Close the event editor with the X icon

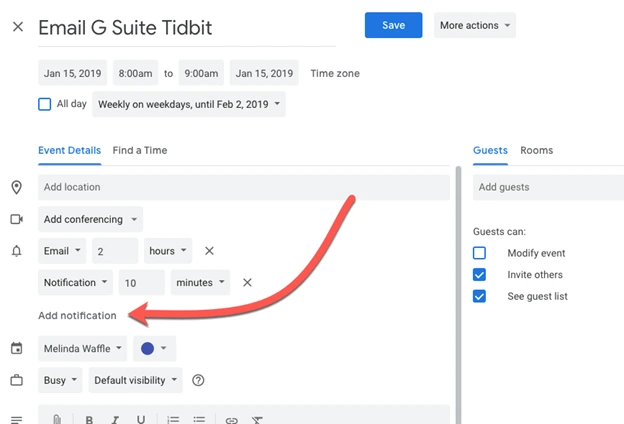point(18,27)
